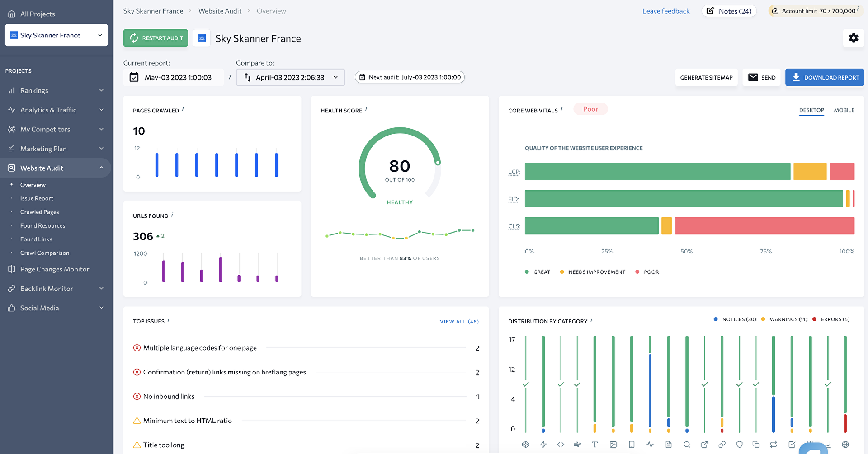Open Found Links page
868x454 pixels.
pos(36,239)
